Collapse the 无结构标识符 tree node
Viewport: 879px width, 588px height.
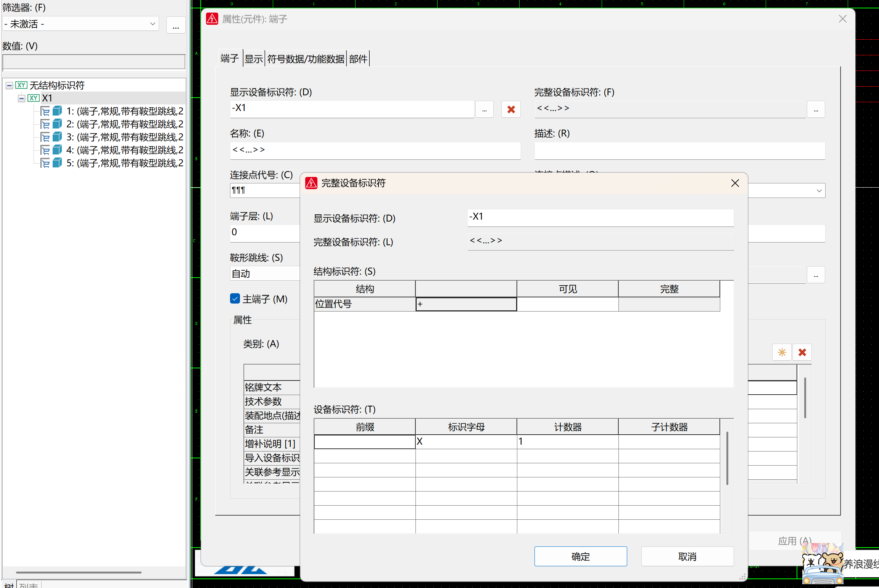click(x=9, y=85)
